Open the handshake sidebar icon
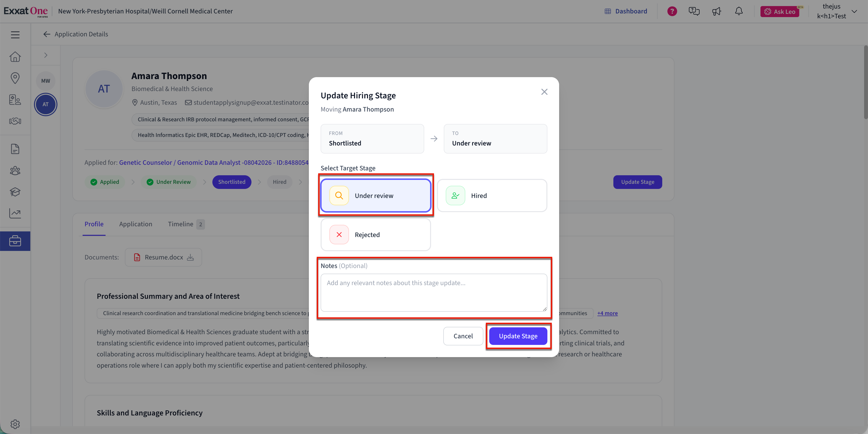Image resolution: width=868 pixels, height=434 pixels. (x=15, y=121)
